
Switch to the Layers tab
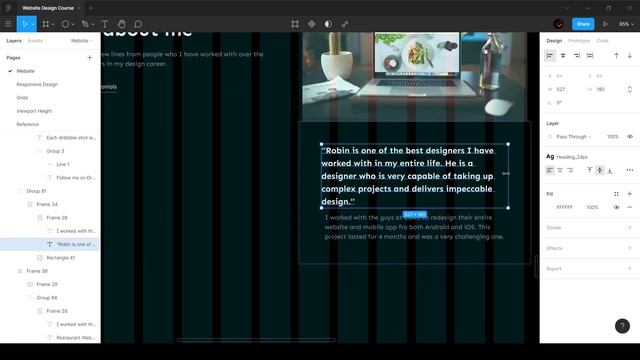[14, 41]
